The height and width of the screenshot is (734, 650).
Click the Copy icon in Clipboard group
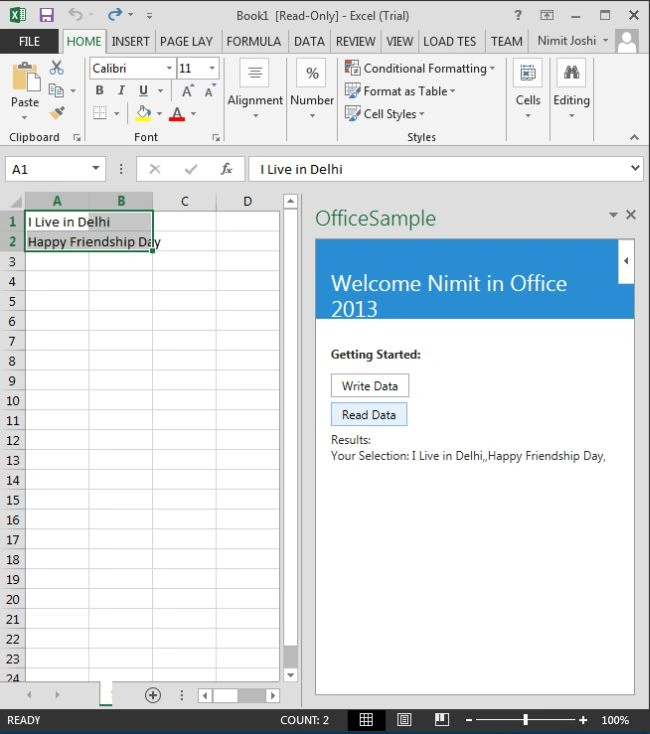[56, 90]
